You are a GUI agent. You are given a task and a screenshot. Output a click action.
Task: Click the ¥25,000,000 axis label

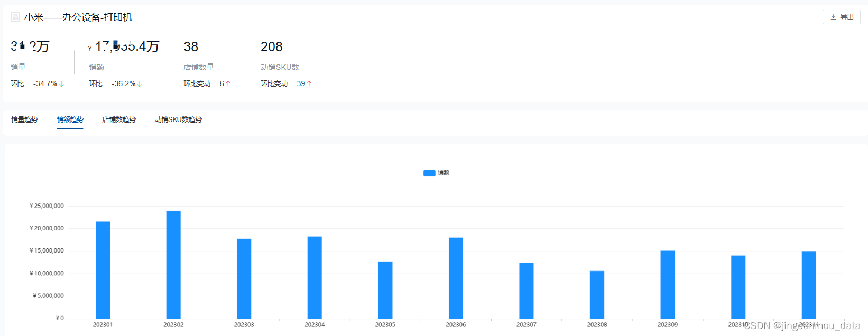click(x=47, y=206)
